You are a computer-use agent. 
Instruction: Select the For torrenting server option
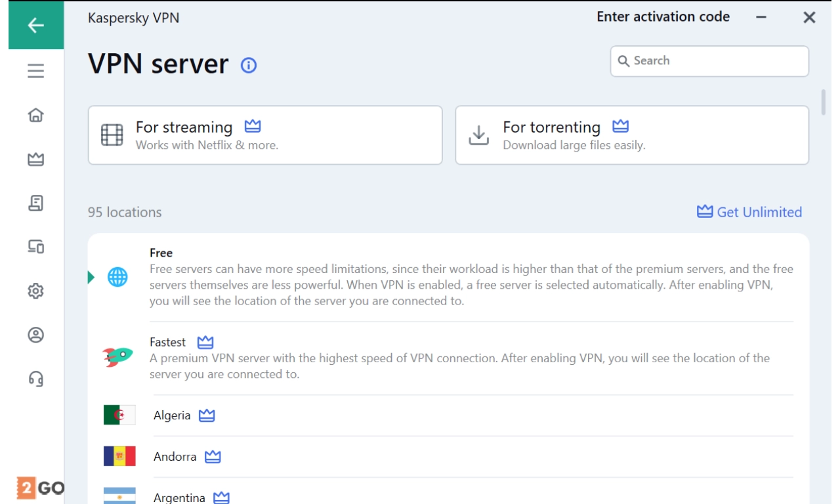[631, 135]
